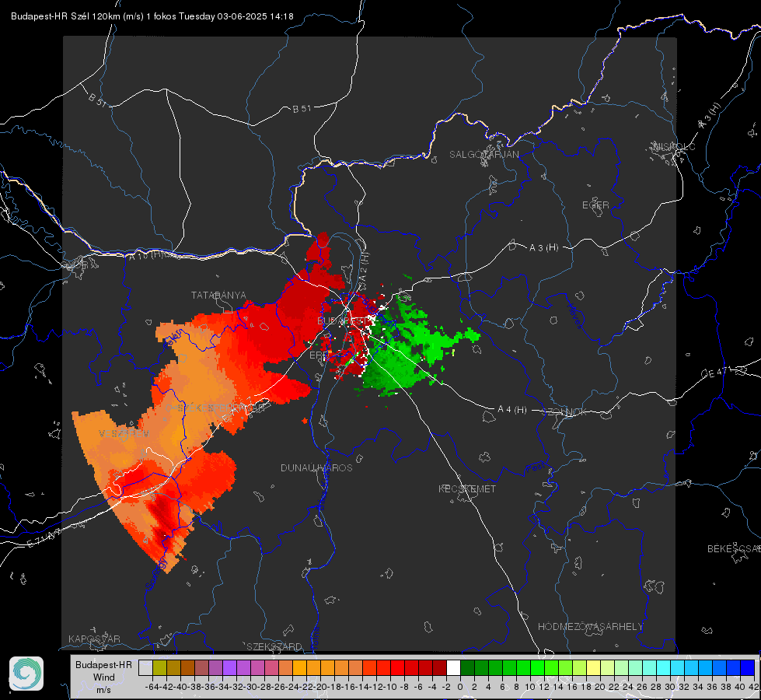Screen dimensions: 761x700
Task: Click the SZEKSZÁRD city label
Action: pos(274,646)
